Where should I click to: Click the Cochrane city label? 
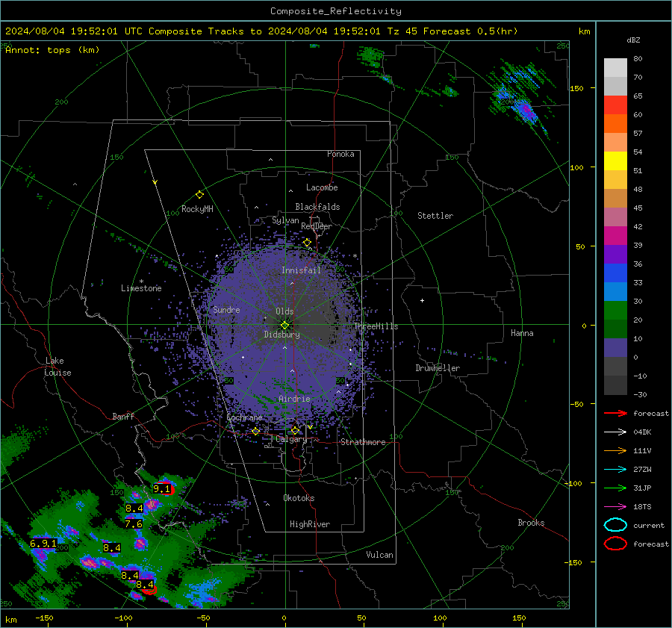[x=244, y=417]
